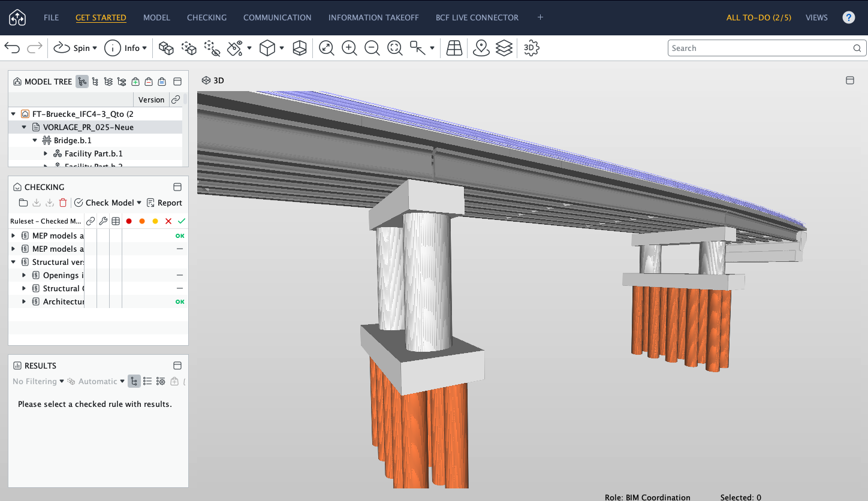Zoom out with the minus magnifier
868x501 pixels.
coord(372,48)
